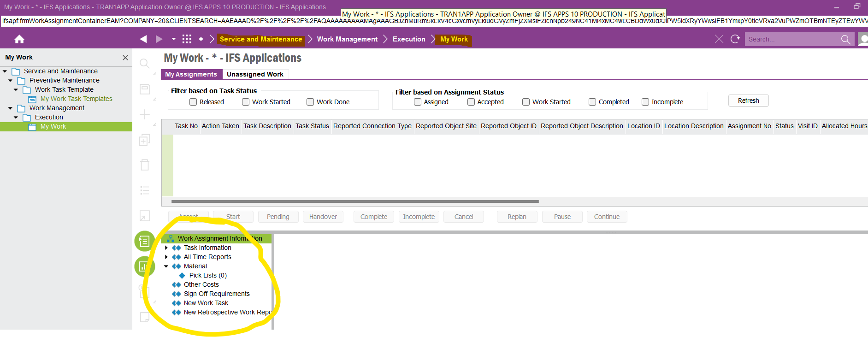868x337 pixels.
Task: Open the applications grid icon
Action: [x=187, y=39]
